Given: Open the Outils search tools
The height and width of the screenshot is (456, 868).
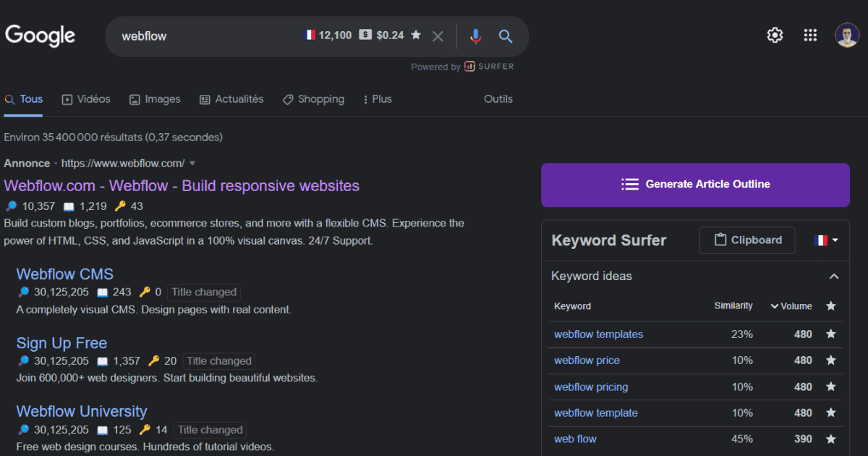Looking at the screenshot, I should [x=498, y=99].
